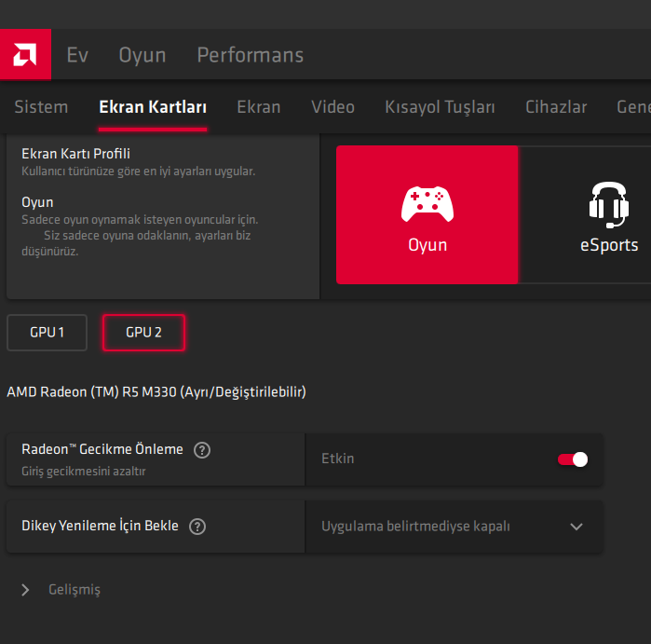Select the Ekran Kartları tab
The height and width of the screenshot is (644, 651).
(153, 107)
